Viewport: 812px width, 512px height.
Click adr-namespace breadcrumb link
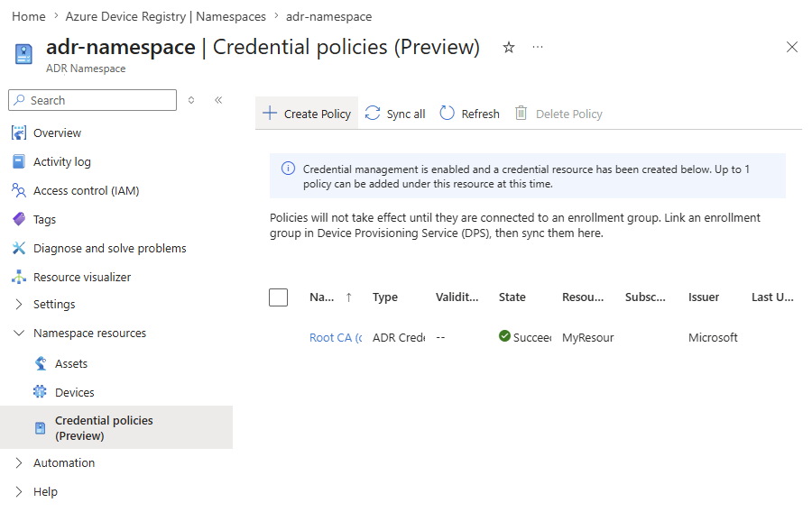click(x=328, y=16)
